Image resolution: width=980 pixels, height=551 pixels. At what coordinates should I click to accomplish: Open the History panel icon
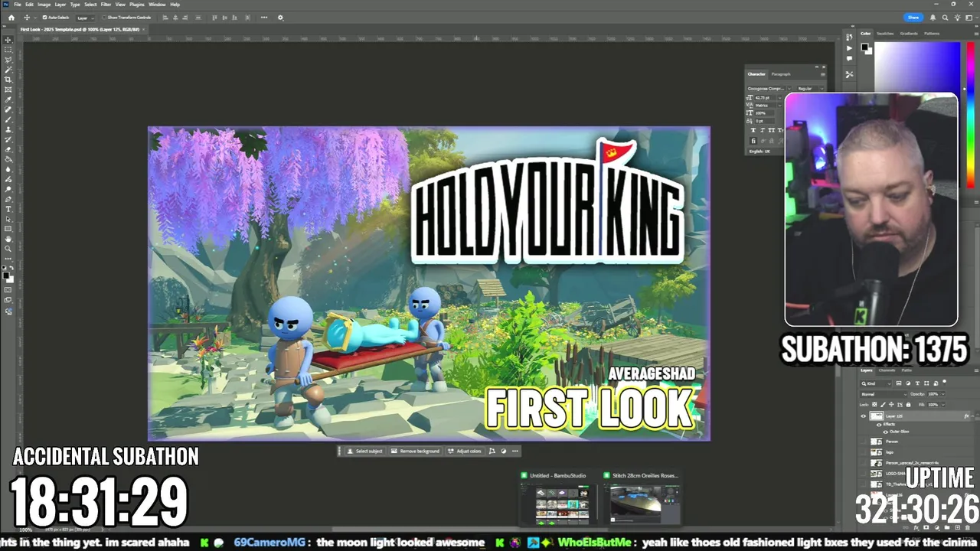(849, 37)
